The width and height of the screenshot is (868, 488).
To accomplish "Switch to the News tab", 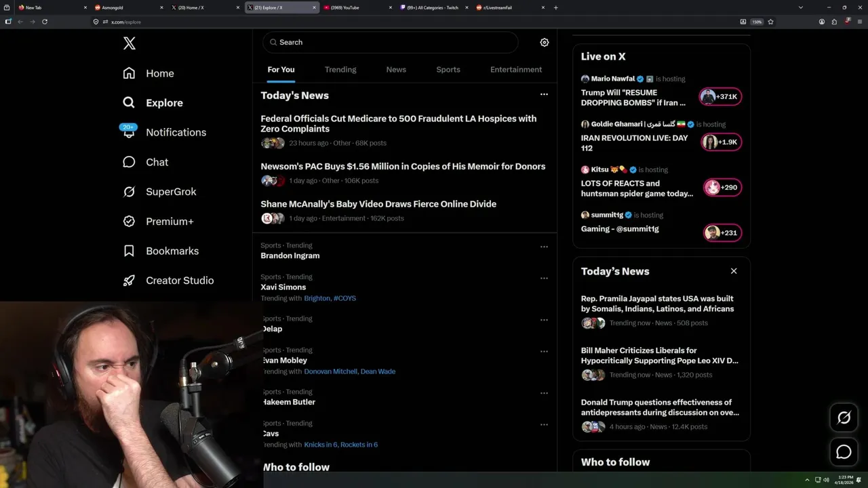I will point(396,70).
